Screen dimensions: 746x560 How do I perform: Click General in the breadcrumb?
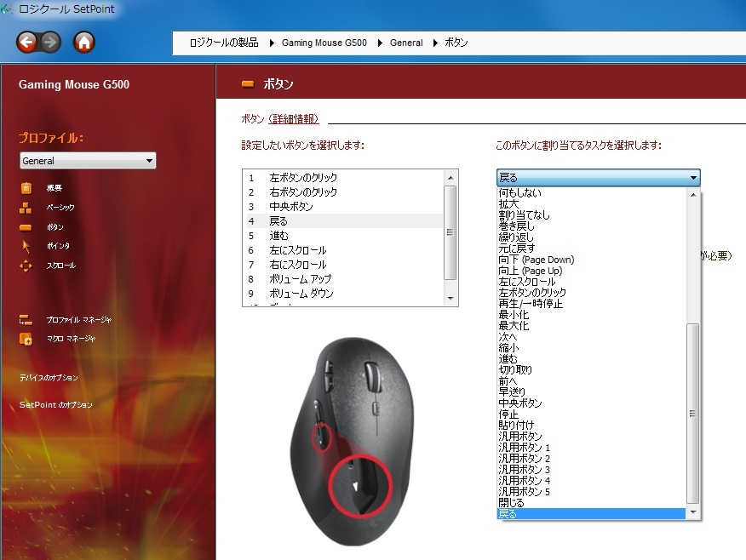point(406,43)
